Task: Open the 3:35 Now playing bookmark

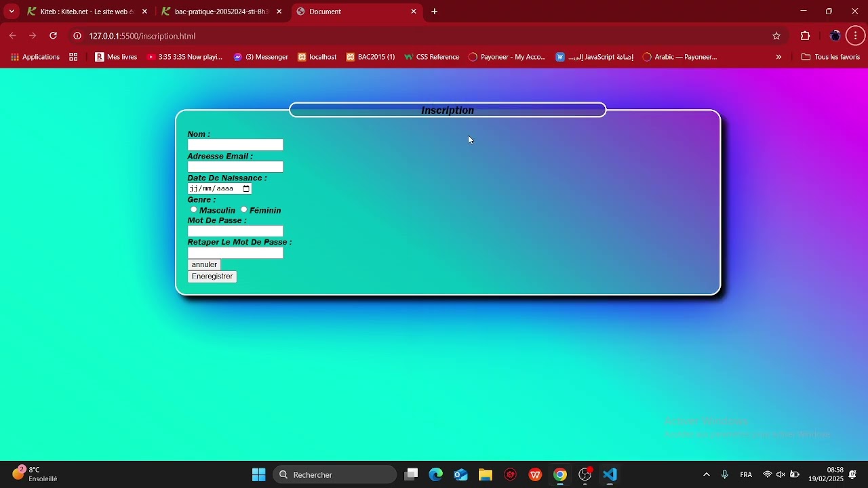Action: [184, 57]
